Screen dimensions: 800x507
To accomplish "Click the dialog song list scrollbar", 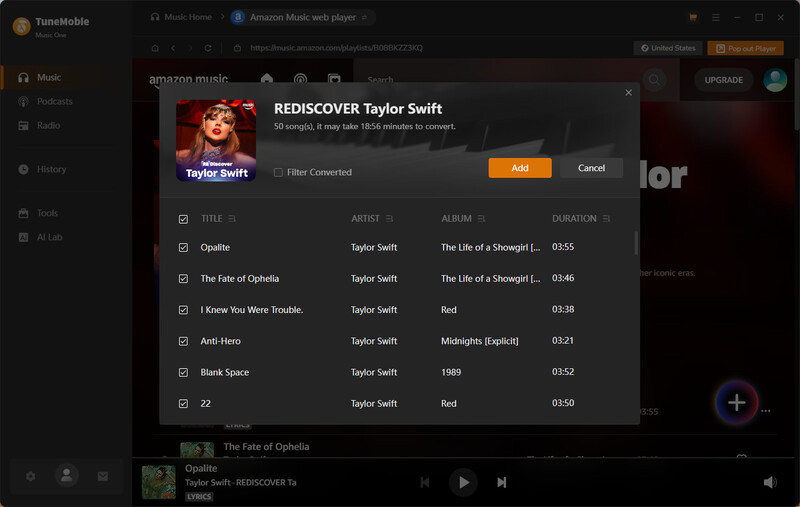I will pos(636,243).
